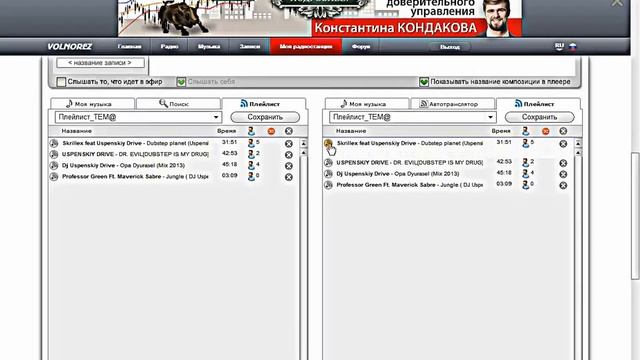Open 'Моя радиостанция' in navigation bar
The height and width of the screenshot is (360, 640).
click(306, 47)
